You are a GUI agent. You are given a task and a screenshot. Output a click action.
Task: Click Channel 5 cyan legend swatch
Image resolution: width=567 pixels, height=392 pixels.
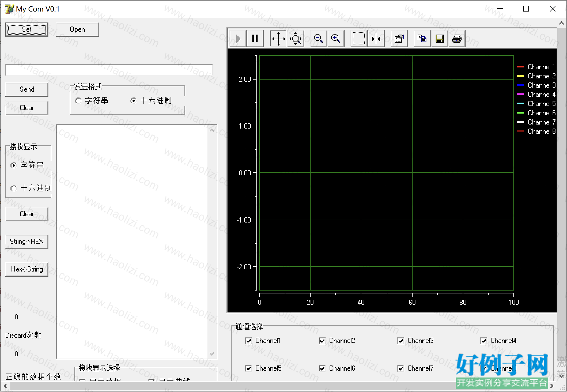[x=521, y=104]
